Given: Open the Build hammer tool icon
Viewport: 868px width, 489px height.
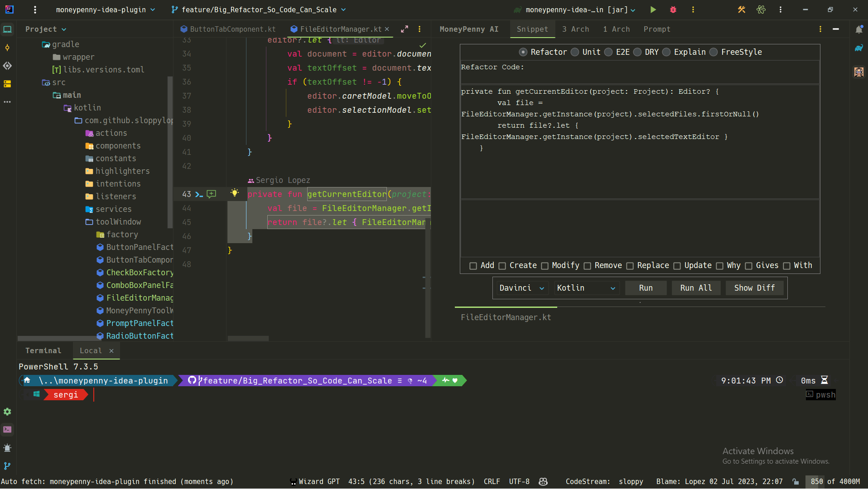Looking at the screenshot, I should point(741,10).
